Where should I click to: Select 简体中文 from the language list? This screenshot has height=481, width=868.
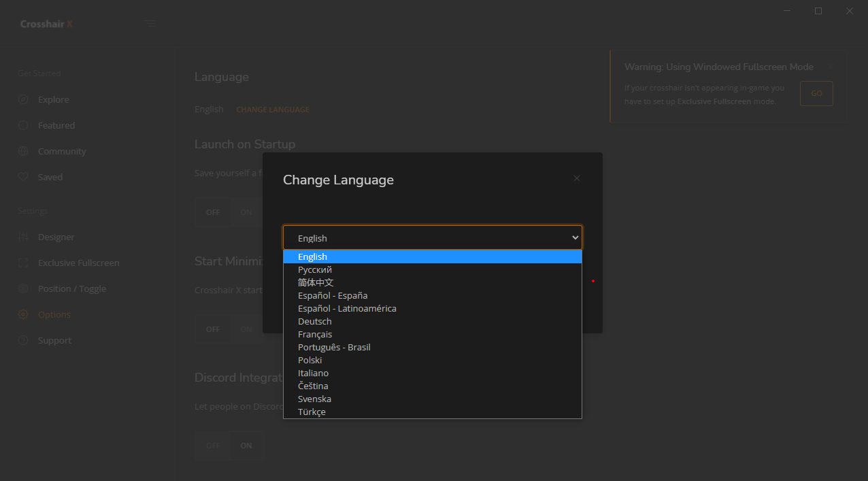tap(433, 282)
